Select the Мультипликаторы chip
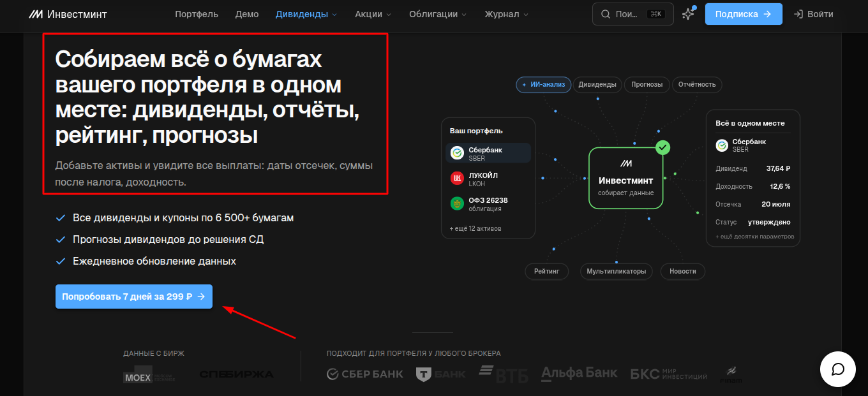This screenshot has width=868, height=396. [x=617, y=271]
